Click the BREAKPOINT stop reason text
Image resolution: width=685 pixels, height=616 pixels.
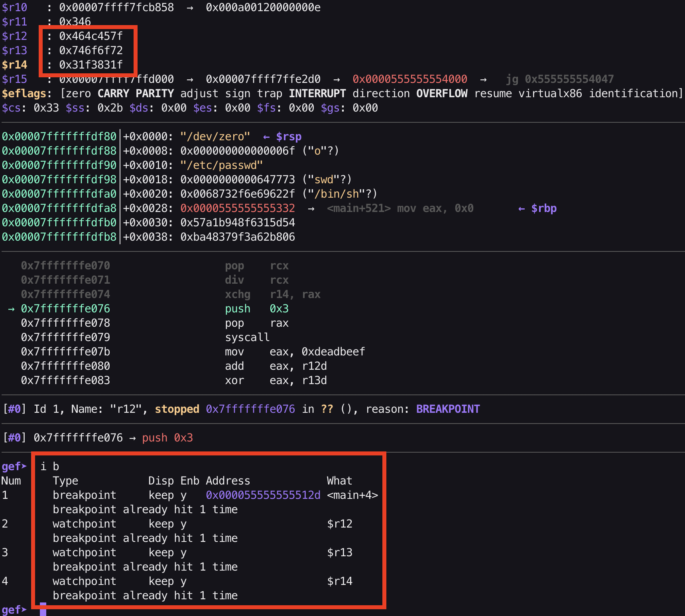[448, 409]
